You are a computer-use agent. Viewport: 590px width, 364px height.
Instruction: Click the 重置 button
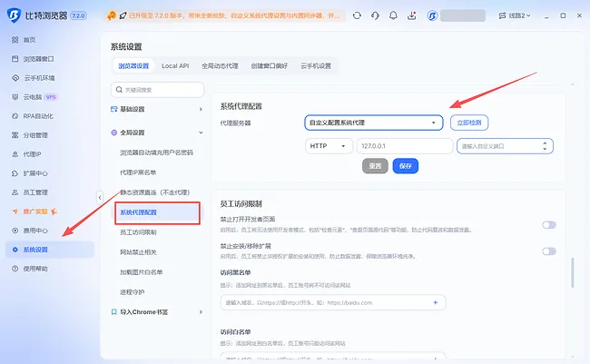[x=375, y=166]
